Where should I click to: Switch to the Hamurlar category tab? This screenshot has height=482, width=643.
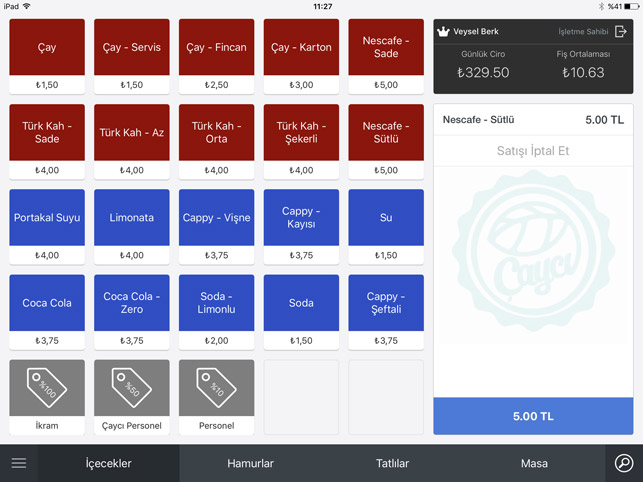coord(250,463)
